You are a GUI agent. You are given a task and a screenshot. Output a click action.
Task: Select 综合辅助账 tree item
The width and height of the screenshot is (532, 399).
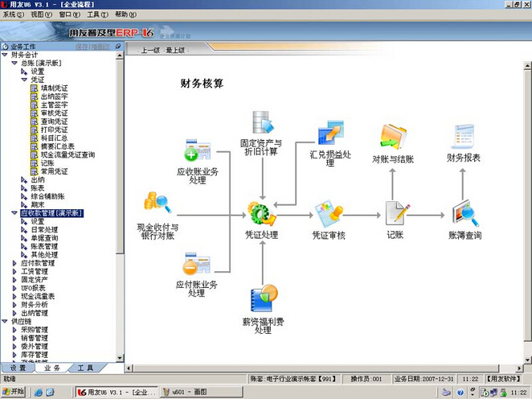(48, 196)
